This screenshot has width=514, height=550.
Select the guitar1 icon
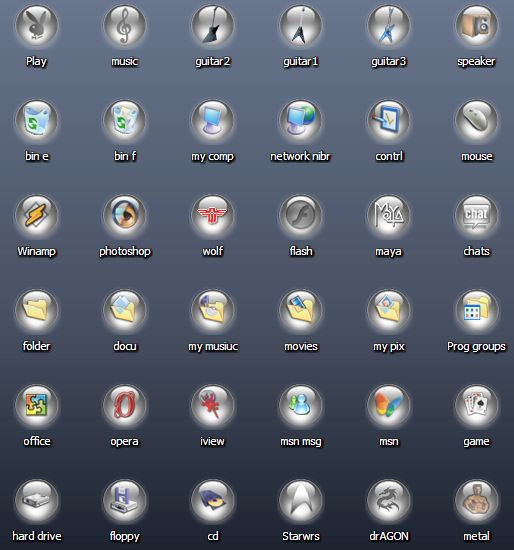click(x=301, y=25)
